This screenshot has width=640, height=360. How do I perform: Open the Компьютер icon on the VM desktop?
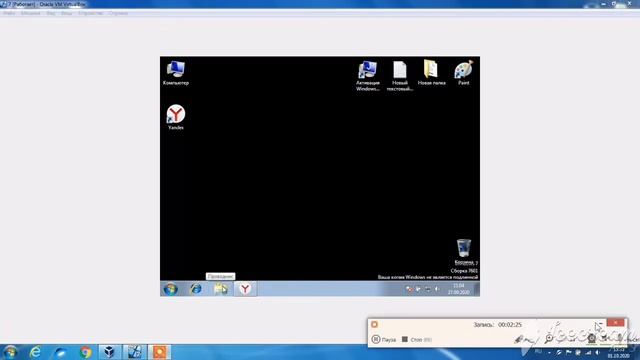(176, 73)
